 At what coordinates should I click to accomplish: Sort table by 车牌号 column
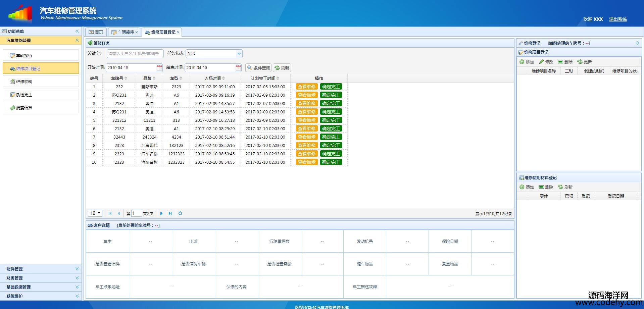pyautogui.click(x=119, y=78)
